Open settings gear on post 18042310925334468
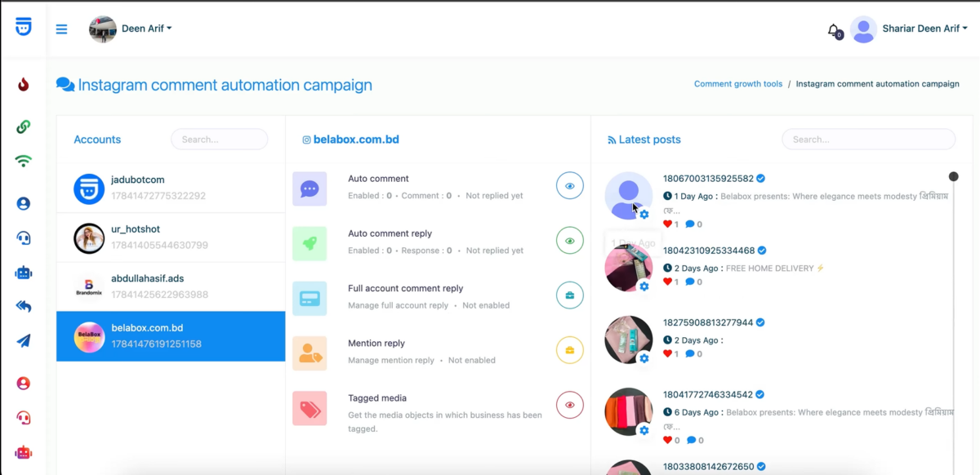 pyautogui.click(x=644, y=286)
